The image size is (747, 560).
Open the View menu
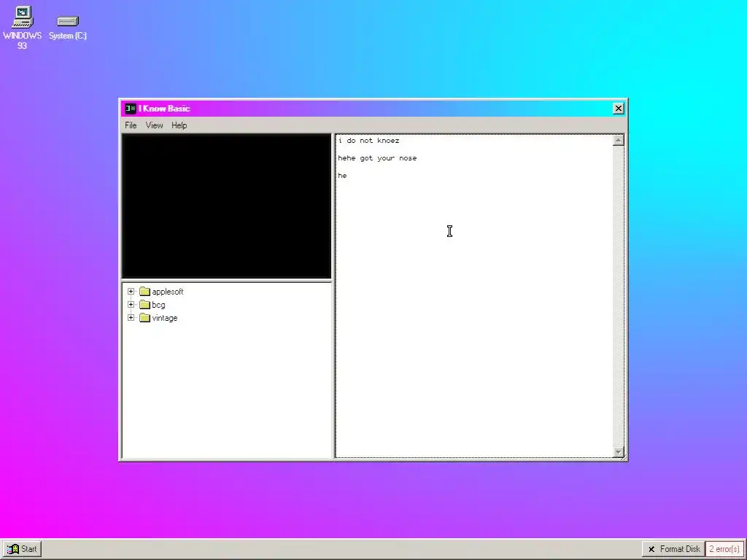point(155,125)
